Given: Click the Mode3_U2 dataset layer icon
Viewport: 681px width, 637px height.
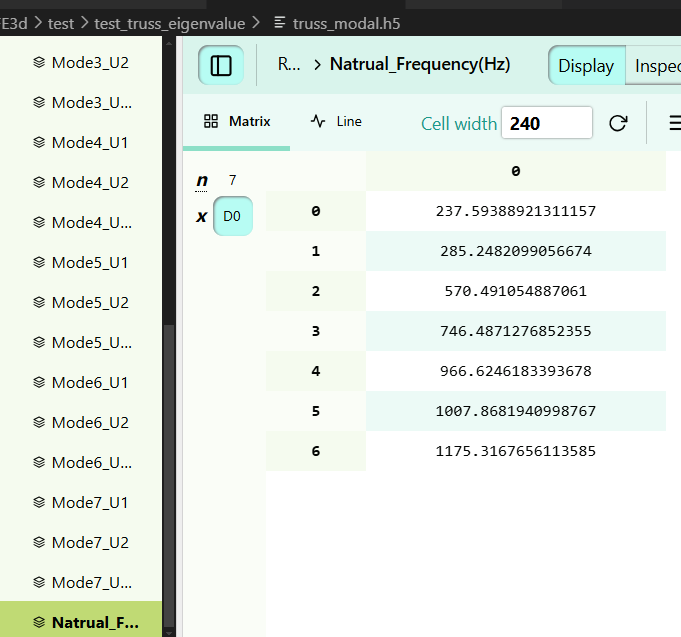Looking at the screenshot, I should 39,62.
